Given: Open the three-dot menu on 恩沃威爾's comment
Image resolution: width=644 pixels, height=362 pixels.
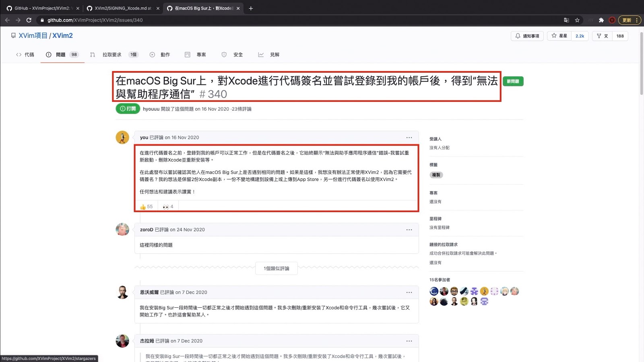Looking at the screenshot, I should (x=409, y=292).
